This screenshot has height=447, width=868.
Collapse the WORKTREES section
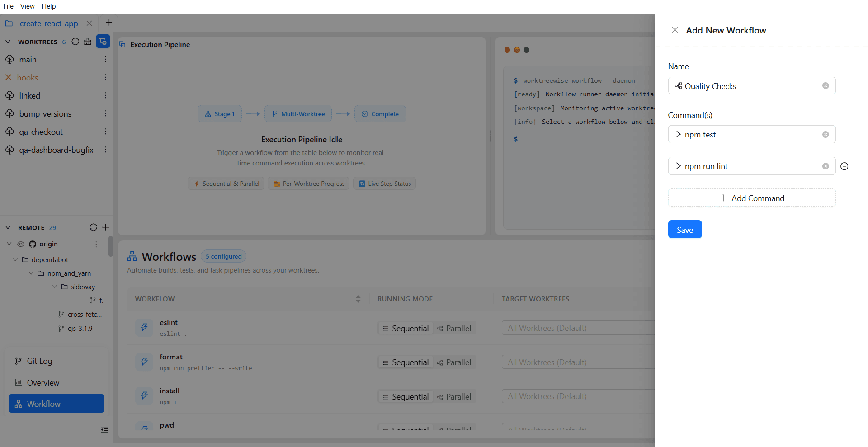click(x=8, y=42)
